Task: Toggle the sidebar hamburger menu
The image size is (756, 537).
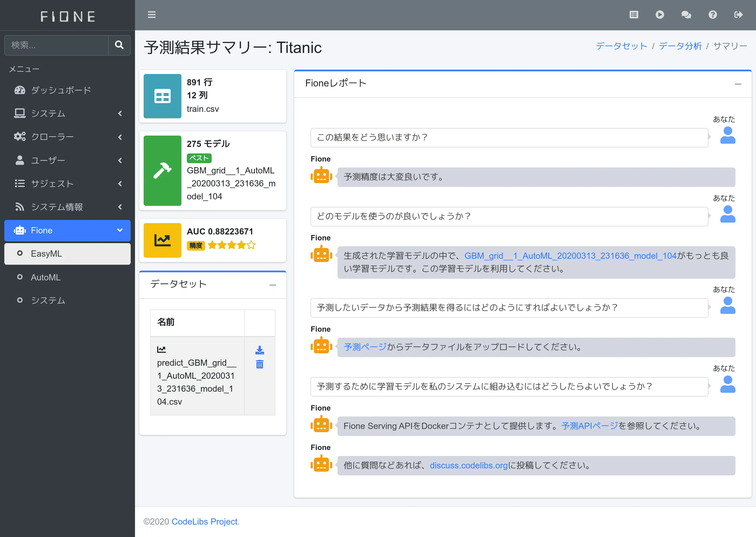Action: 152,15
